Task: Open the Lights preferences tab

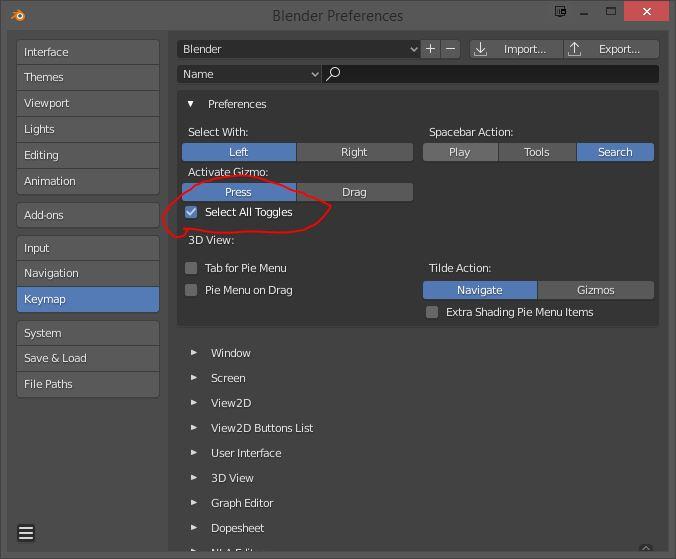Action: [x=88, y=129]
